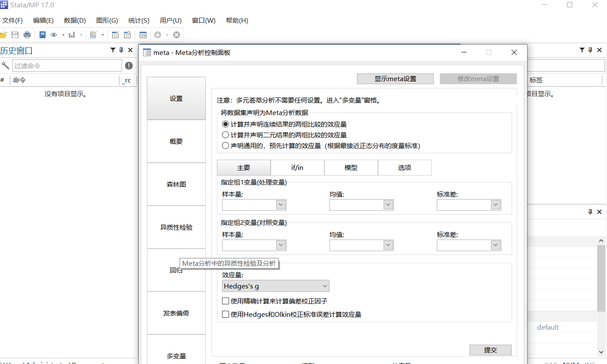The height and width of the screenshot is (364, 607).
Task: Switch to the 主要 tab
Action: click(x=244, y=167)
